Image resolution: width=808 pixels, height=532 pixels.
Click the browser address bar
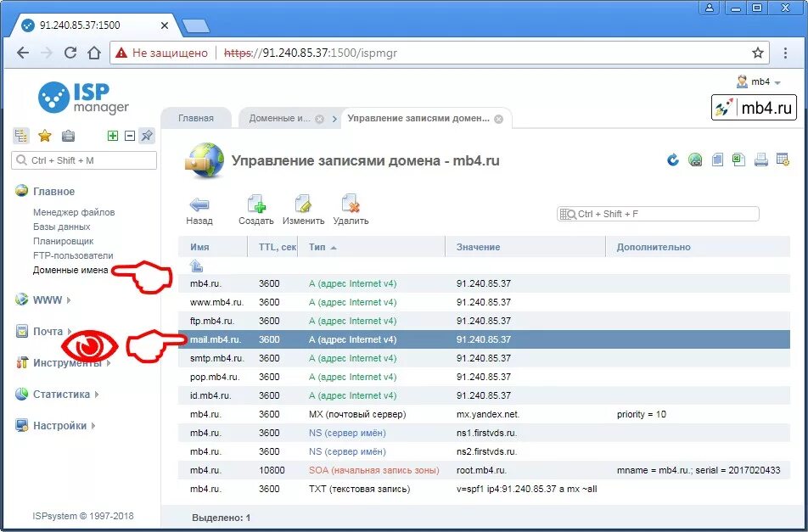440,53
